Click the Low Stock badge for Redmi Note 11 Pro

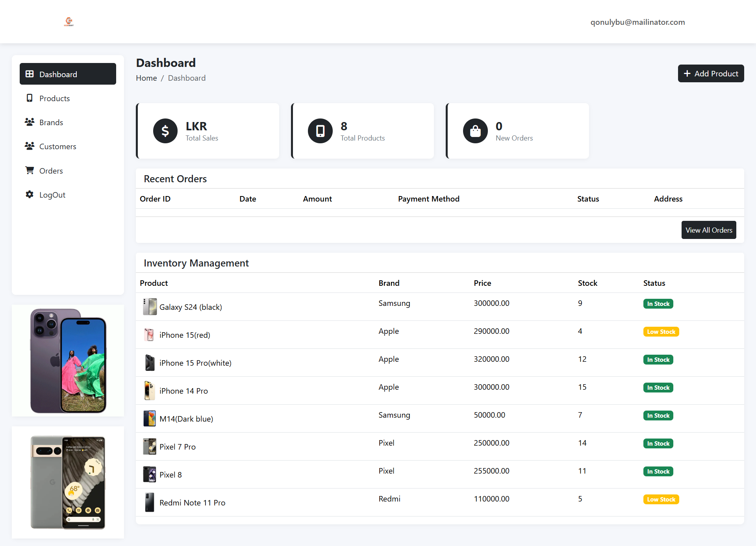(661, 499)
